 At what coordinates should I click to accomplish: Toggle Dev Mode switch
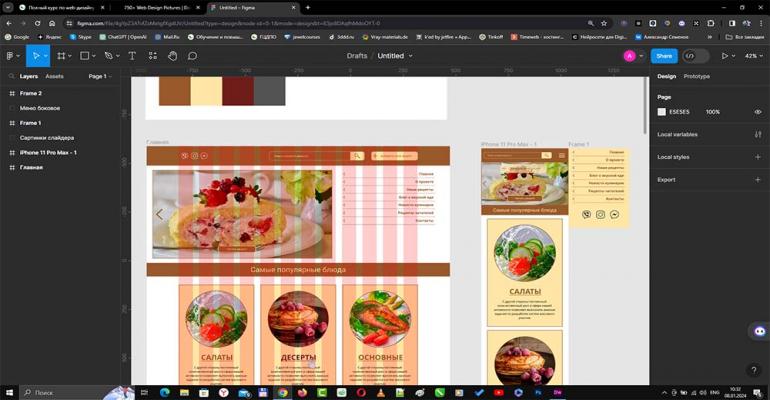(690, 56)
